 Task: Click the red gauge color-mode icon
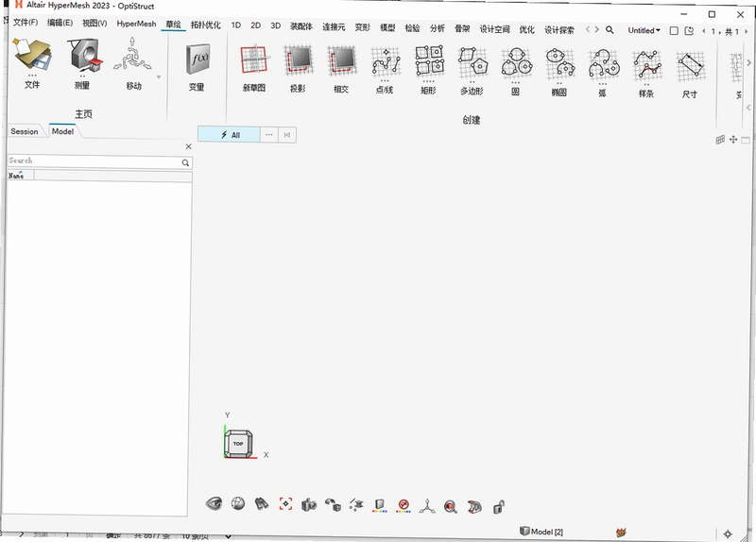404,505
